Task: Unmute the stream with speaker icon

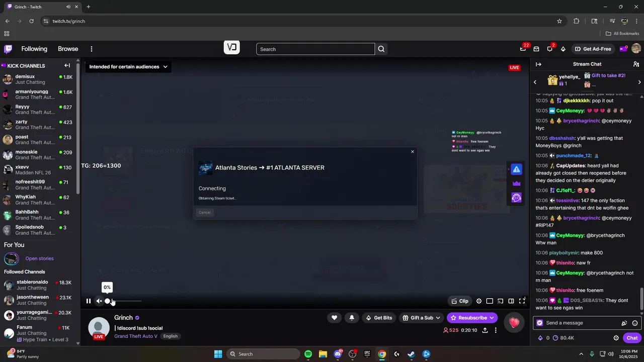Action: tap(99, 301)
